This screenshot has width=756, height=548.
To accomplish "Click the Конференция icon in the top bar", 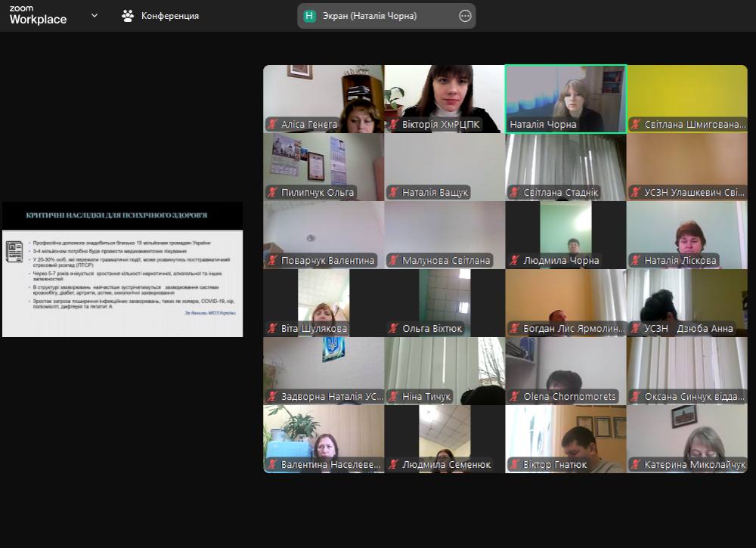I will (x=128, y=15).
